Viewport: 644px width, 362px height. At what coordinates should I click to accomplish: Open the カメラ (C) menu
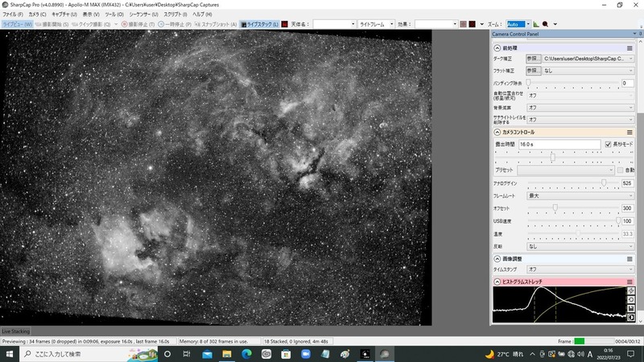click(37, 14)
